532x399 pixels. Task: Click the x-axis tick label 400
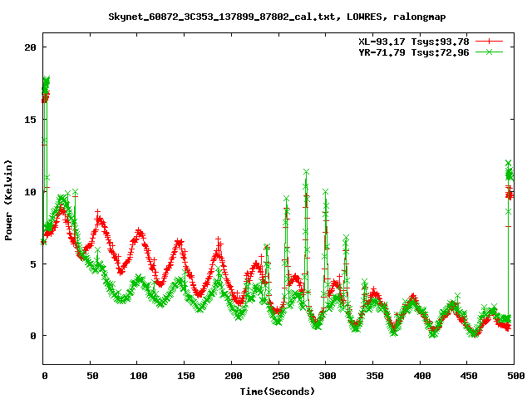pyautogui.click(x=421, y=376)
